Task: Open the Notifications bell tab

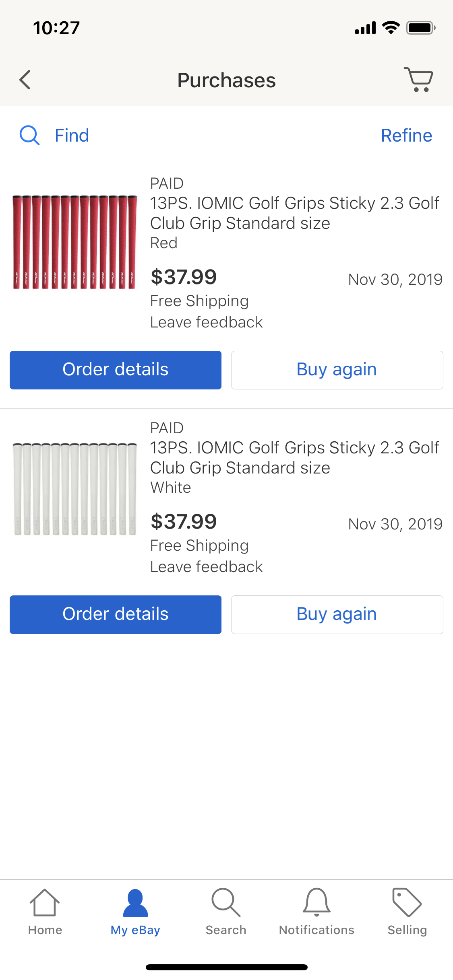Action: coord(317,912)
